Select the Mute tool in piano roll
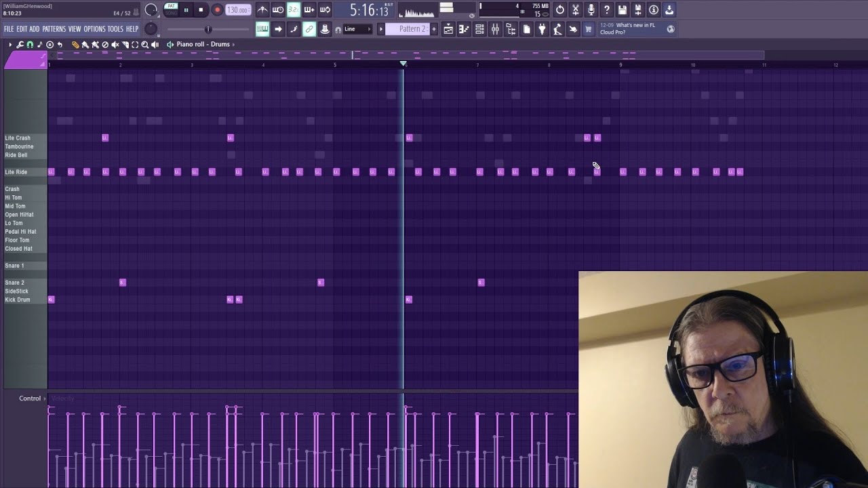Screen dimensions: 868x488 tap(115, 45)
